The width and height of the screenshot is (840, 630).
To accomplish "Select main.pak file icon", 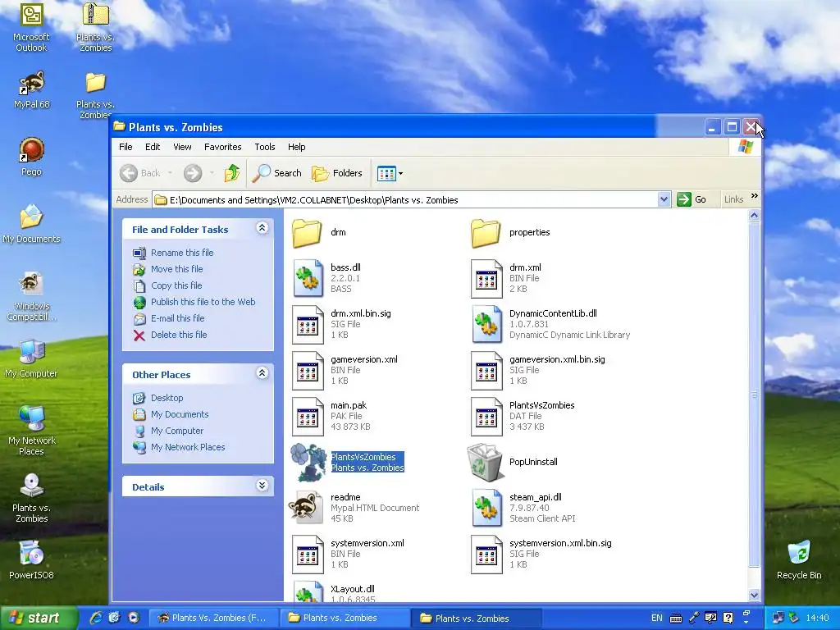I will coord(308,416).
